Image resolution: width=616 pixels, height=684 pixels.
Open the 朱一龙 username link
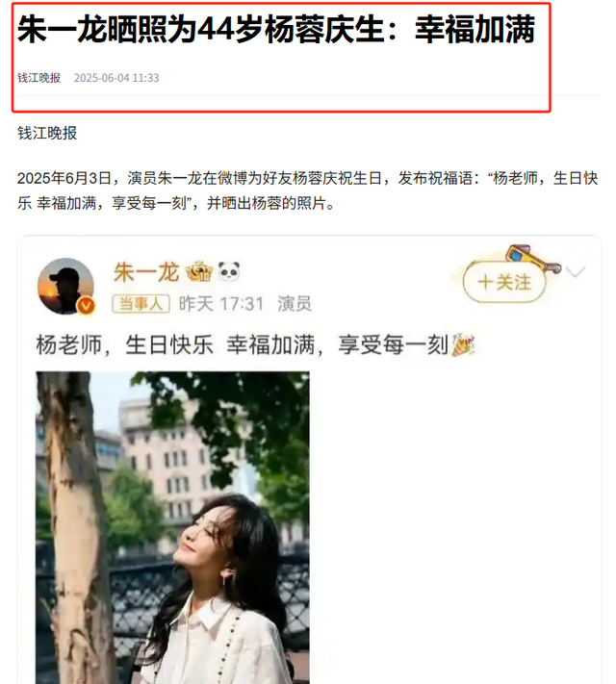click(146, 272)
